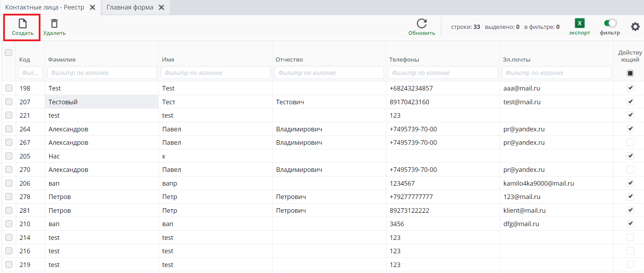Click the Код column filter field
Viewport: 644px width, 273px height.
coord(30,73)
